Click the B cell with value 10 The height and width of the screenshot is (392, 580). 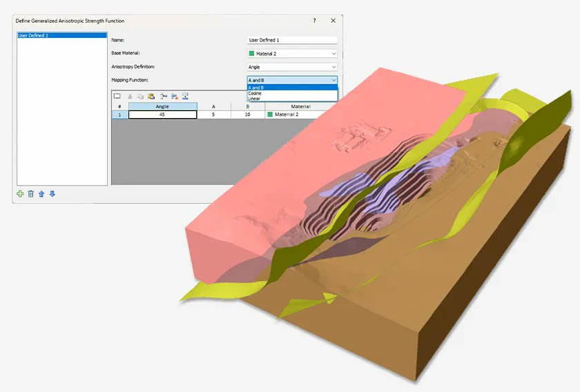[x=247, y=115]
